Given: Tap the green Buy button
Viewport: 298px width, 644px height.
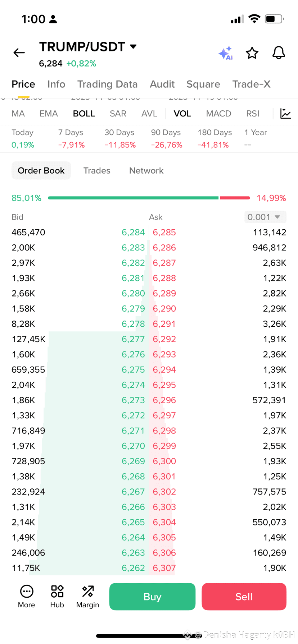Looking at the screenshot, I should tap(152, 597).
